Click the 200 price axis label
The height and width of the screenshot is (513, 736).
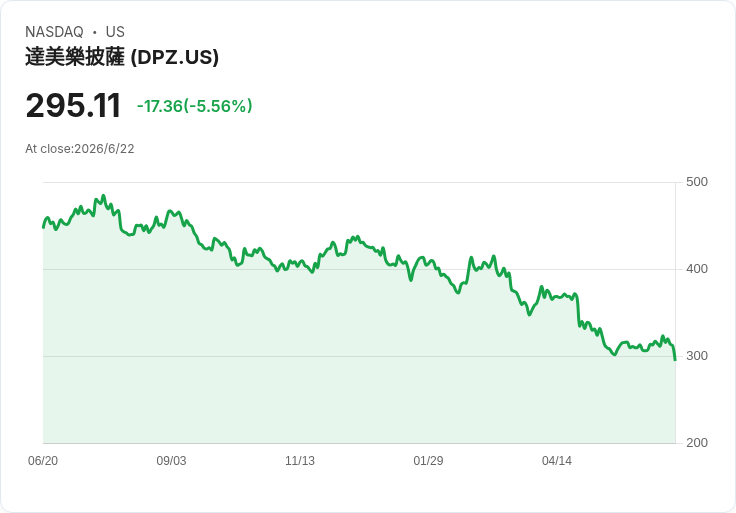[697, 443]
